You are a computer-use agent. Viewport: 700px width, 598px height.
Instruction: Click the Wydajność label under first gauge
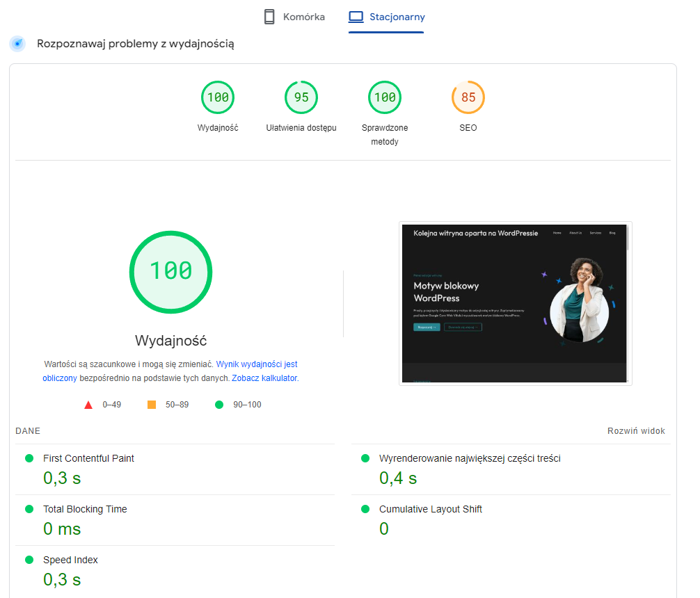[x=218, y=128]
